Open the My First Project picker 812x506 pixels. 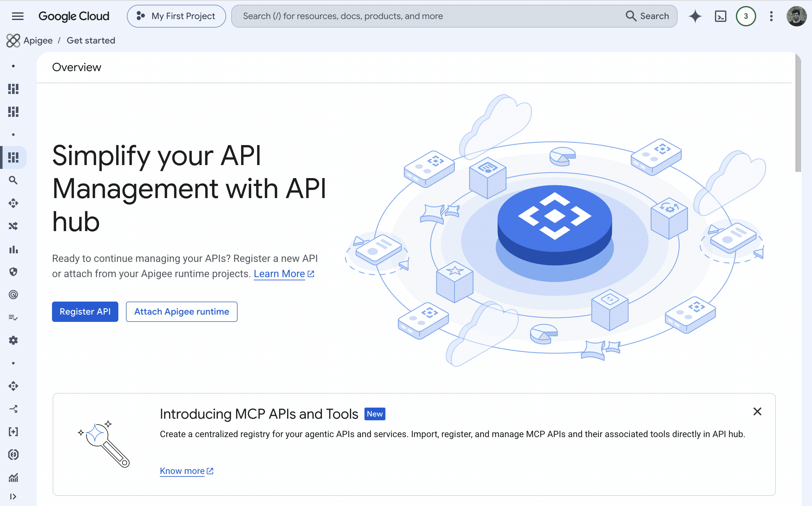(x=176, y=16)
